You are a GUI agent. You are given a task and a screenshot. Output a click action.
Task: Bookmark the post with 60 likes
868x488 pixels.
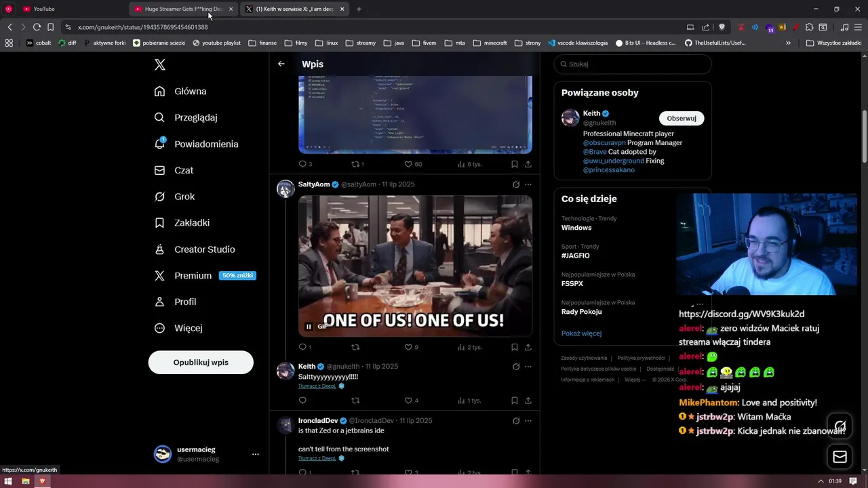tap(515, 164)
